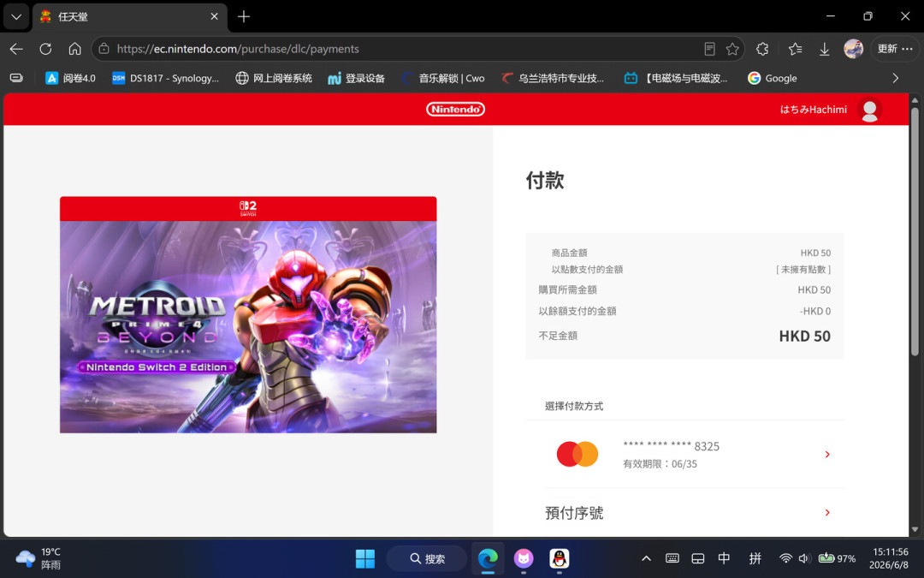Close the 任天堂 tab
The height and width of the screenshot is (578, 924).
pyautogui.click(x=215, y=16)
